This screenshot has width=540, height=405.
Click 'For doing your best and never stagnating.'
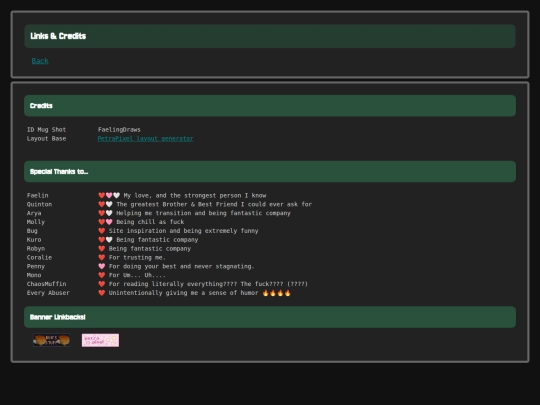[x=181, y=266]
